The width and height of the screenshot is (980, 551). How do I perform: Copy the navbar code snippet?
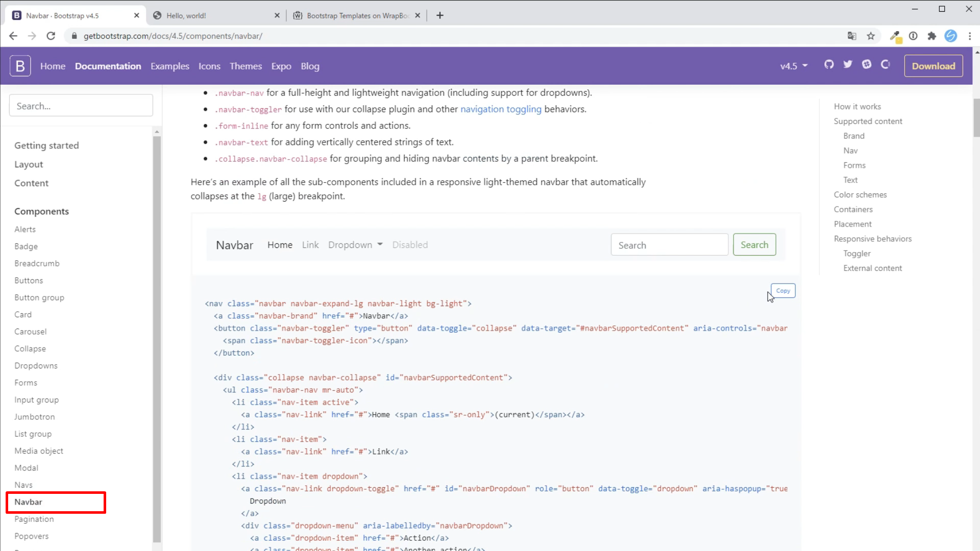[x=783, y=291]
